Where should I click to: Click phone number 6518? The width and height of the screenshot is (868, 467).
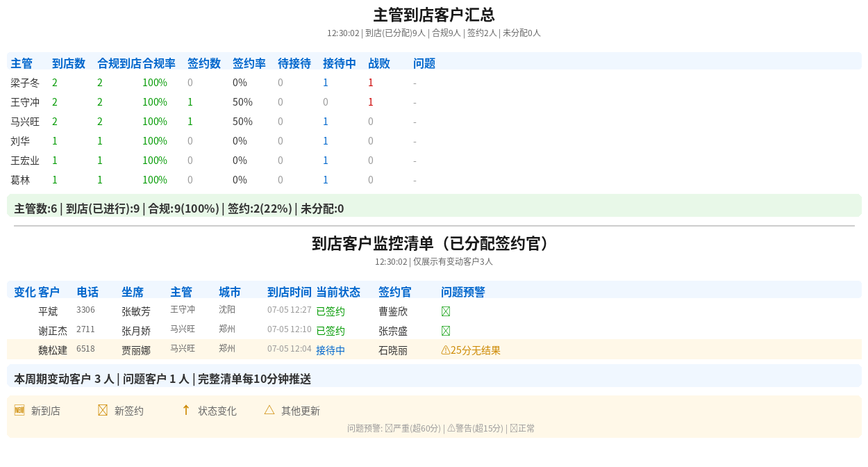point(85,348)
